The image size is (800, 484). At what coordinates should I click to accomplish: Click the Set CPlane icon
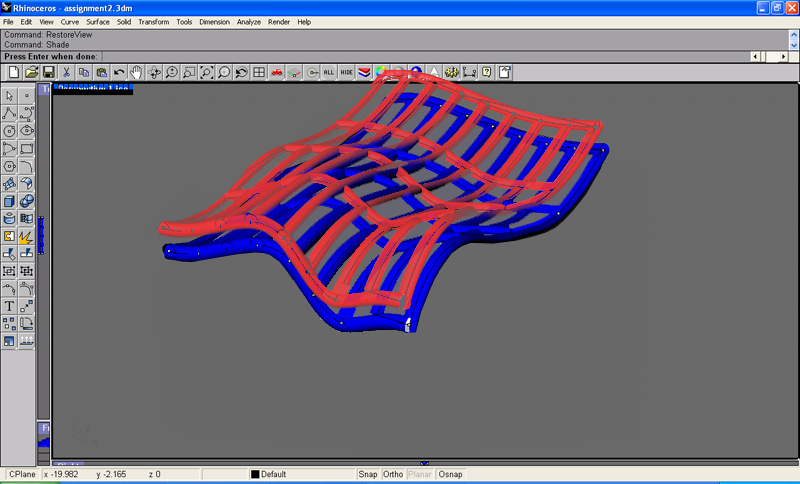coord(294,72)
